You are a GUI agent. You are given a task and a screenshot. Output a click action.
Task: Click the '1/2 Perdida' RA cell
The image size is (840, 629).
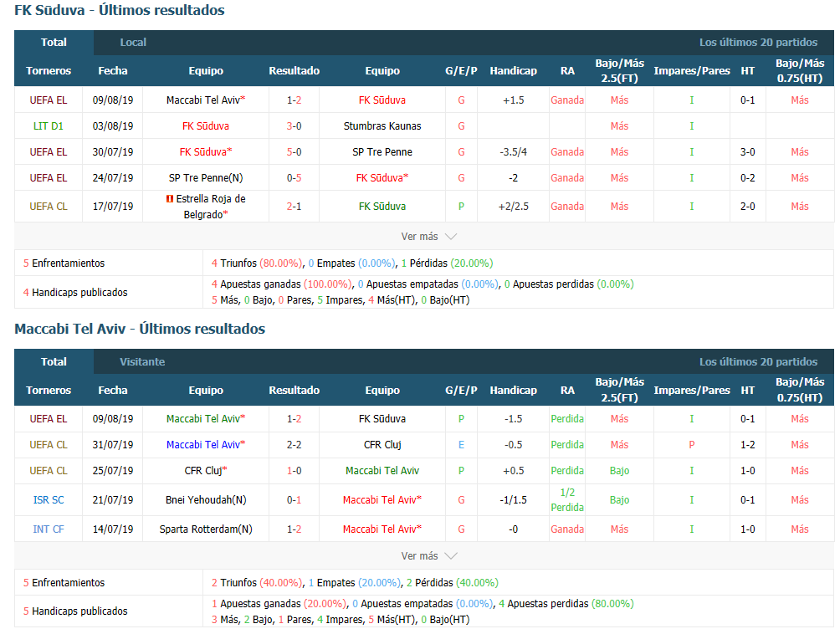click(x=567, y=500)
